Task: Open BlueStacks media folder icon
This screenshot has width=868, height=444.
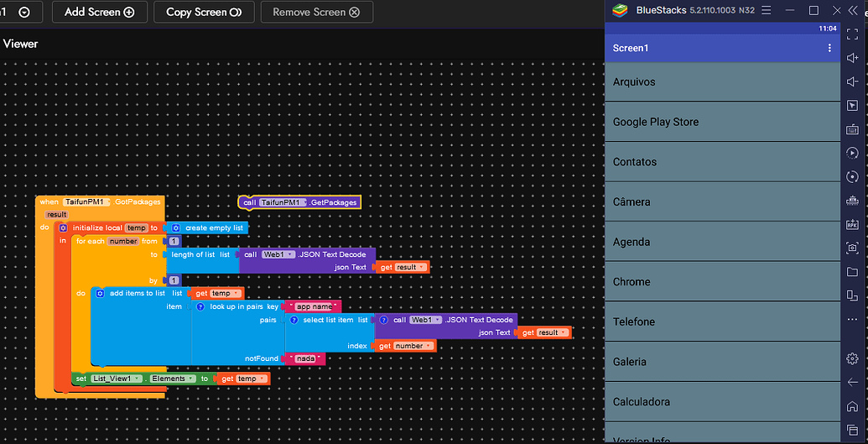Action: 853,272
